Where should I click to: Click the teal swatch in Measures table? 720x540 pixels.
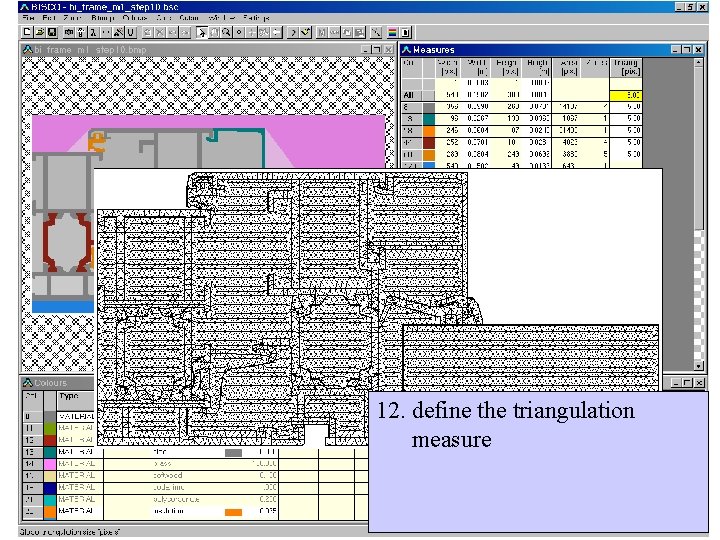coord(428,119)
